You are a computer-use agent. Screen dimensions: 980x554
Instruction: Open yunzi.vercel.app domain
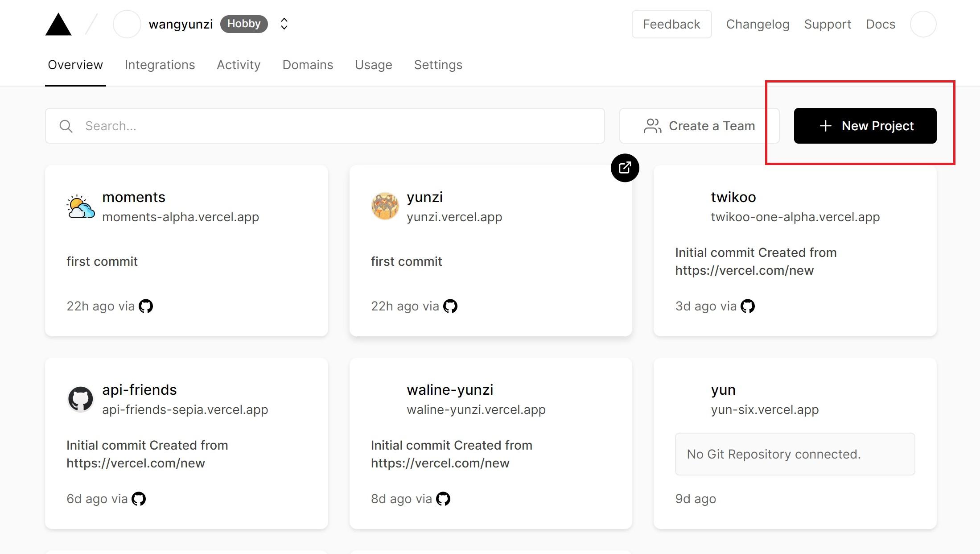454,217
